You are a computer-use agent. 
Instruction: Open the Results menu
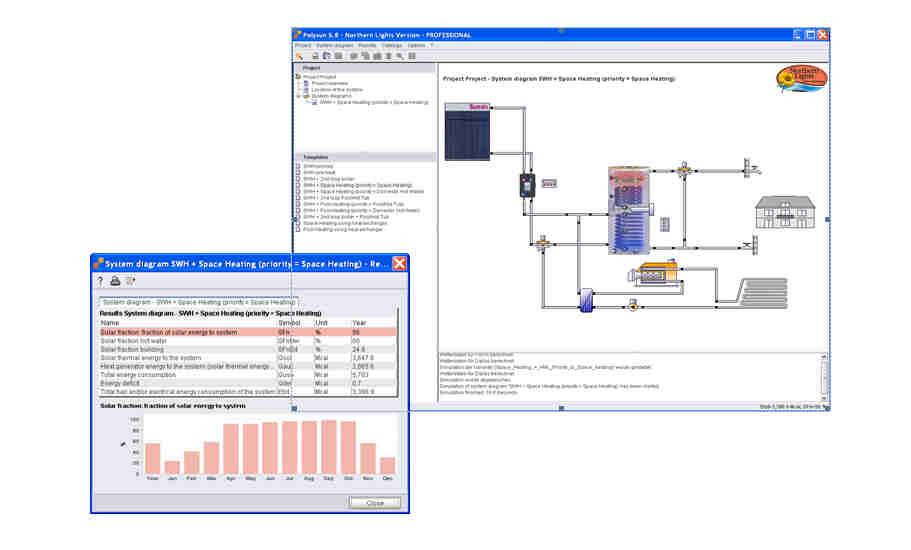click(x=367, y=45)
